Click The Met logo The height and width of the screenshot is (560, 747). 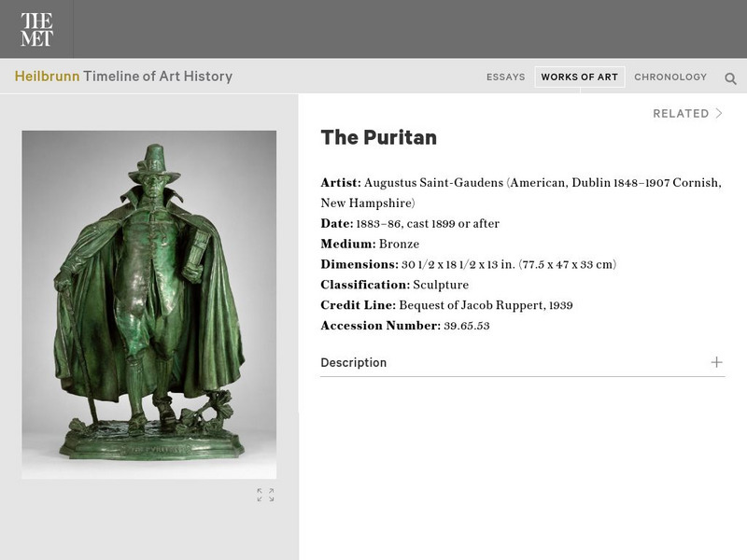tap(36, 29)
